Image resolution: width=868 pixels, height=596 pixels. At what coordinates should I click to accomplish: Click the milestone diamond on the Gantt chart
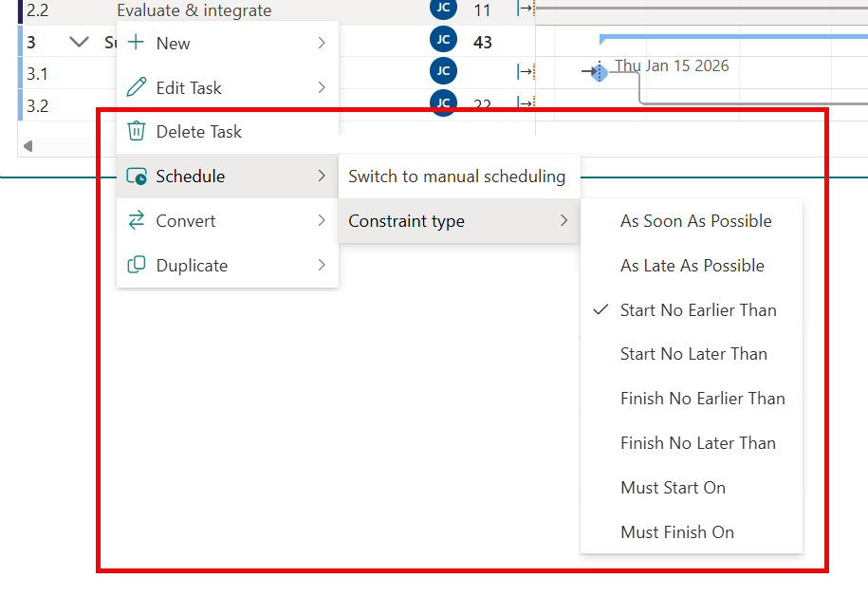tap(599, 72)
